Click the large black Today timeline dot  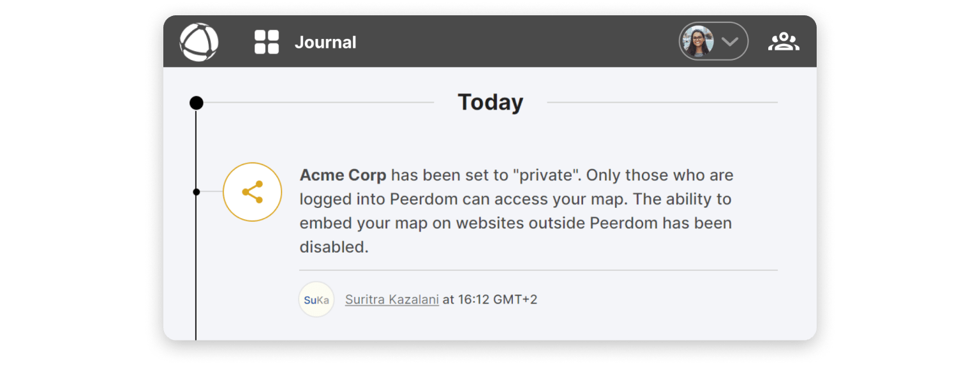(x=197, y=103)
